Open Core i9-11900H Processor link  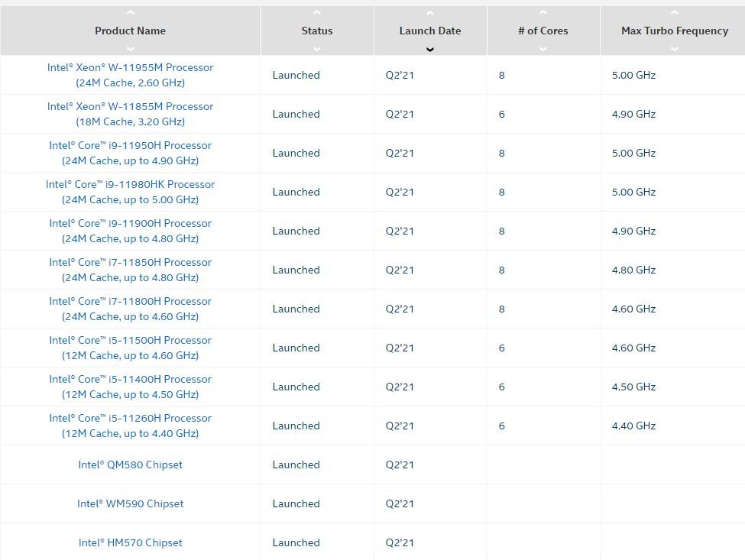click(x=130, y=231)
